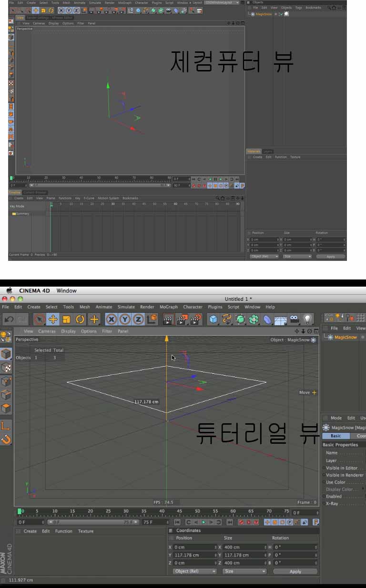Screen dimensions: 366x588
Task: Add a Cube primitive from the lower toolbar
Action: (214, 319)
